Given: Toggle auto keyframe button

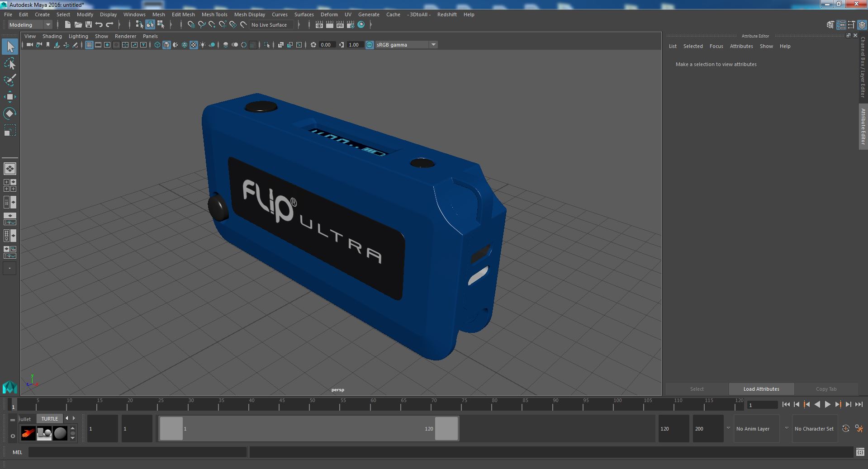Looking at the screenshot, I should pos(846,428).
